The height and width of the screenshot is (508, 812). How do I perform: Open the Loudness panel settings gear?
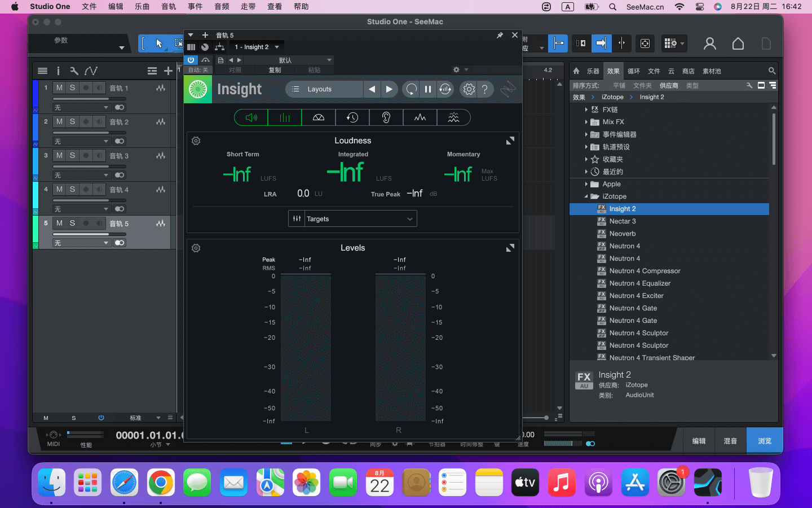tap(196, 141)
